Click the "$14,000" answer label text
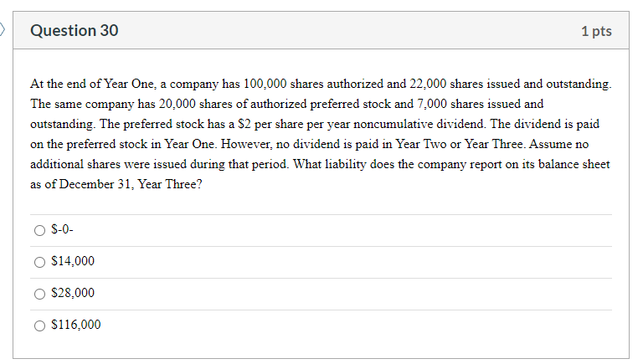The width and height of the screenshot is (643, 364). point(73,261)
